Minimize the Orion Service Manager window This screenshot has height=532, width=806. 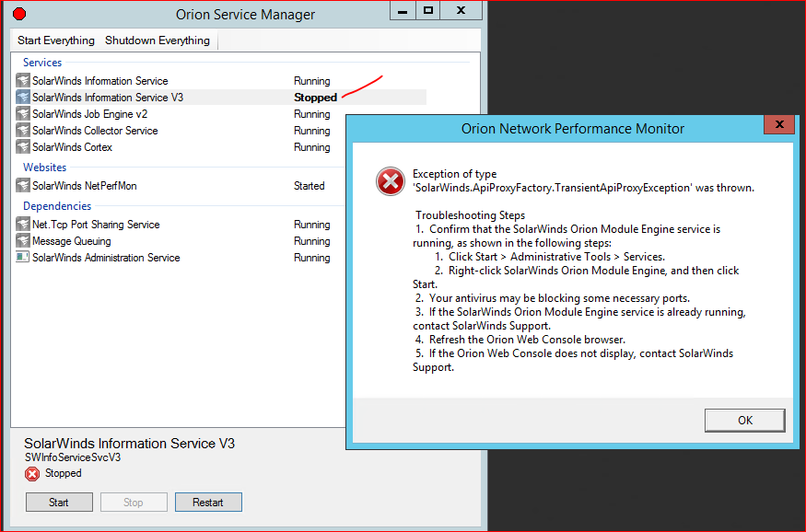point(403,11)
